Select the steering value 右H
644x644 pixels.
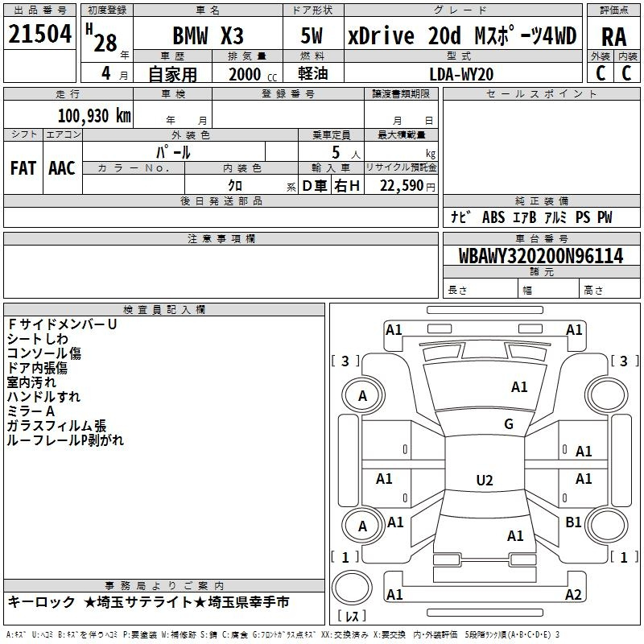pos(347,186)
